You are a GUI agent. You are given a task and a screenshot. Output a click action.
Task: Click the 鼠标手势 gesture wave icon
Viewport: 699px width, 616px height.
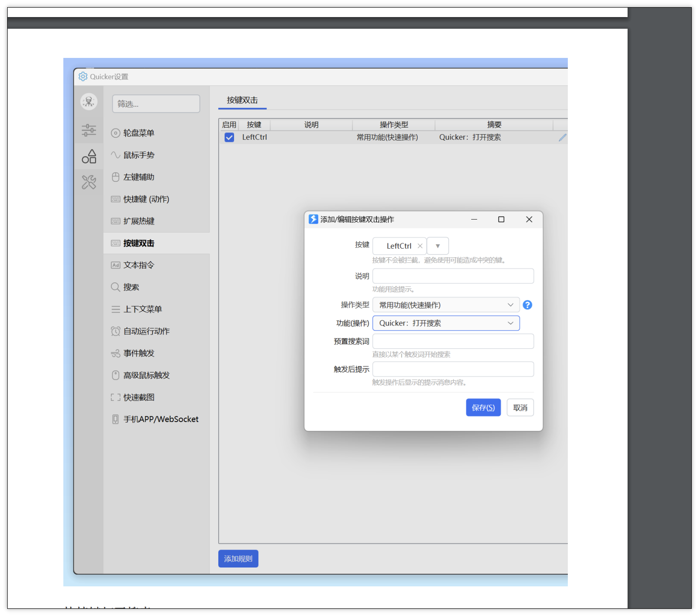click(116, 155)
